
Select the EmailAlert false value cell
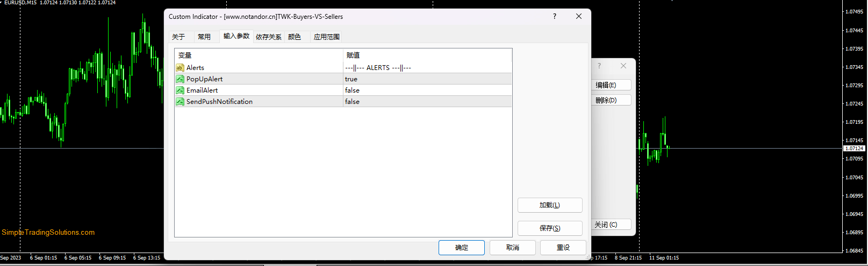point(427,90)
